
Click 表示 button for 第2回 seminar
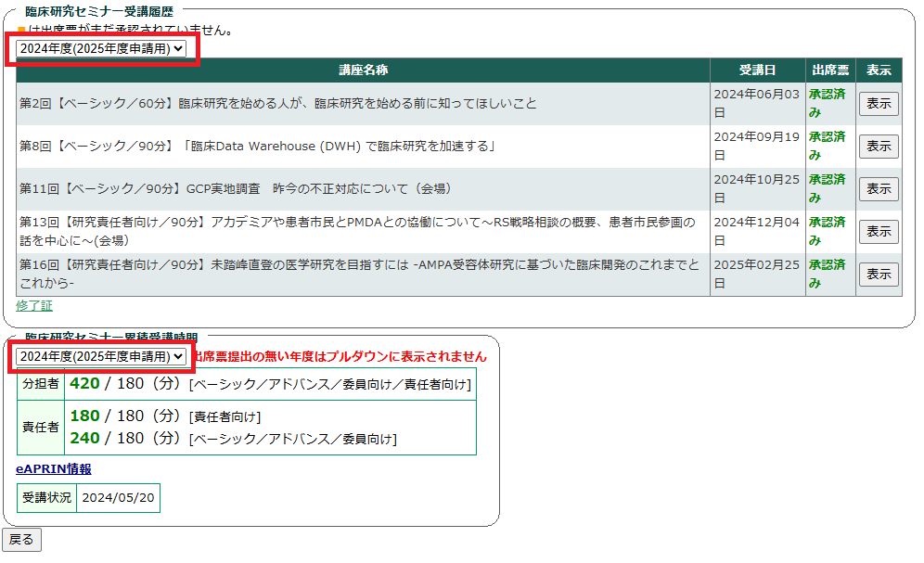[878, 104]
